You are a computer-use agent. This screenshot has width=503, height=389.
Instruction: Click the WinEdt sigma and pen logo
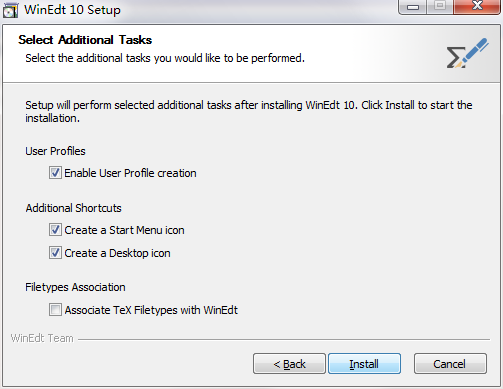467,53
